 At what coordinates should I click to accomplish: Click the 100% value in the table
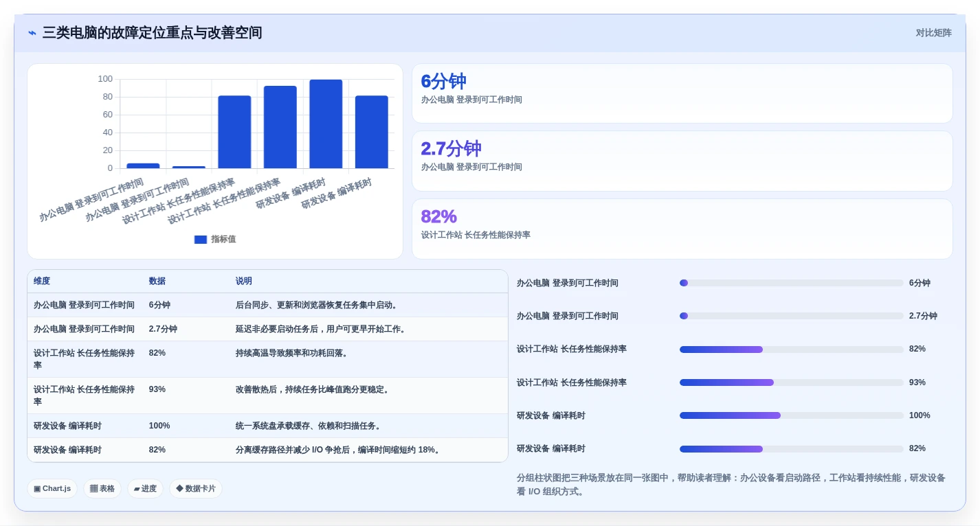point(159,426)
